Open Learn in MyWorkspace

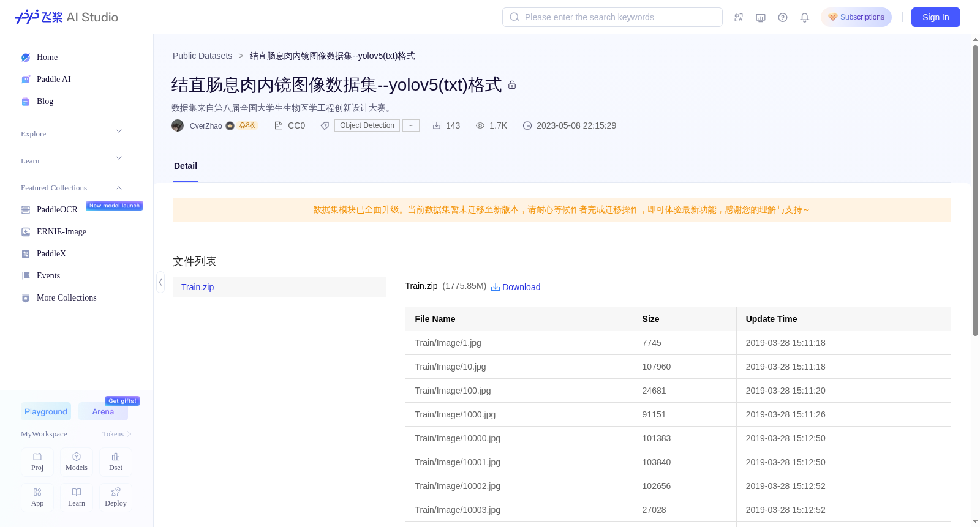(77, 498)
